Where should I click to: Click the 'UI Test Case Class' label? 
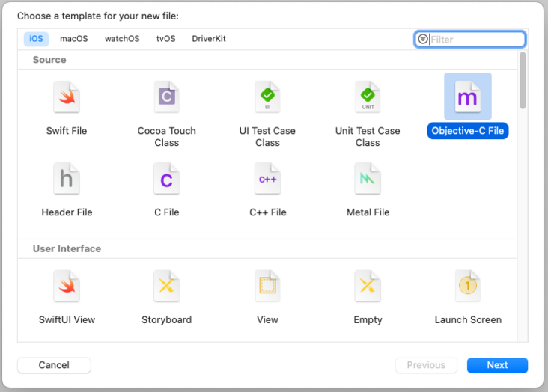coord(267,137)
